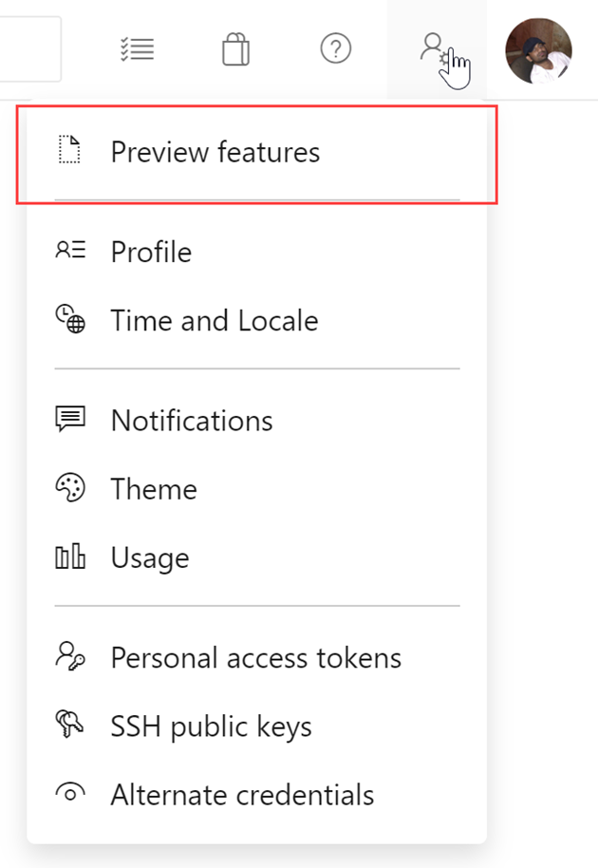
Task: Open Preview features
Action: tap(215, 150)
